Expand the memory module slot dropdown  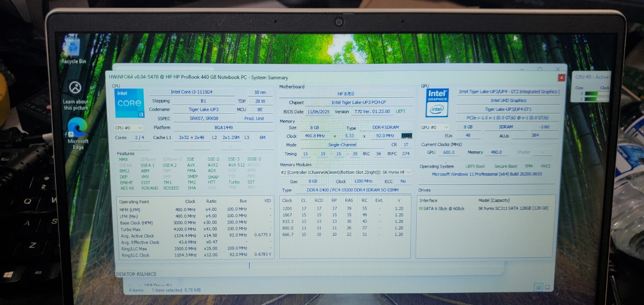346,172
